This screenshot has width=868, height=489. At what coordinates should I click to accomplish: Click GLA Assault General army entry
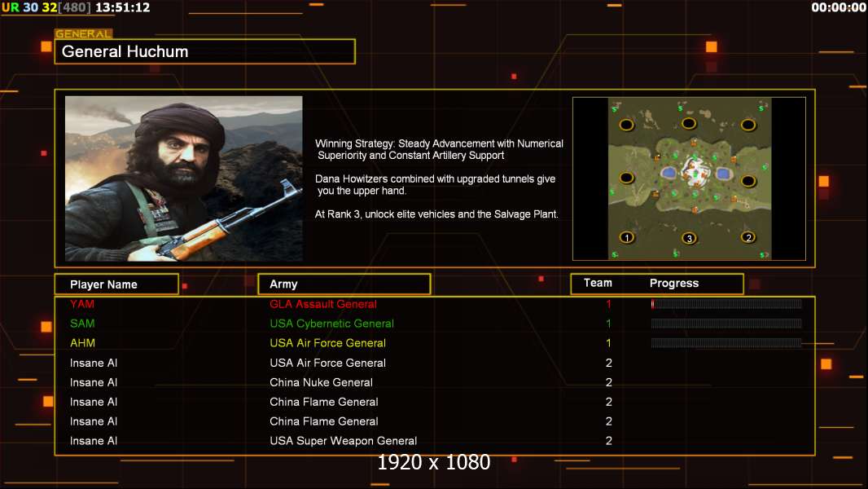coord(323,304)
